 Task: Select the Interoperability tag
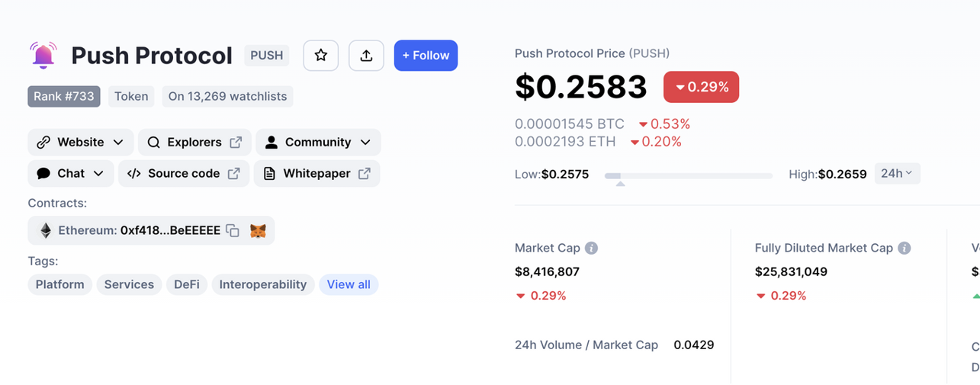click(x=263, y=284)
